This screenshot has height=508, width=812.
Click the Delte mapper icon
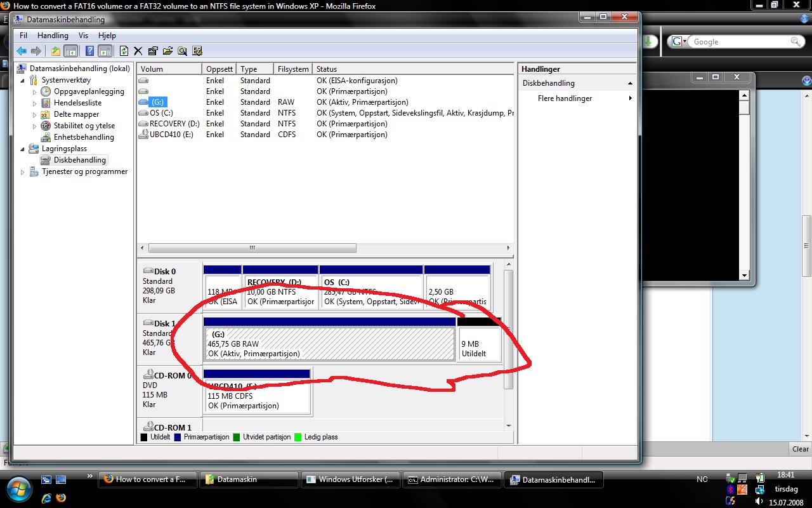coord(46,114)
